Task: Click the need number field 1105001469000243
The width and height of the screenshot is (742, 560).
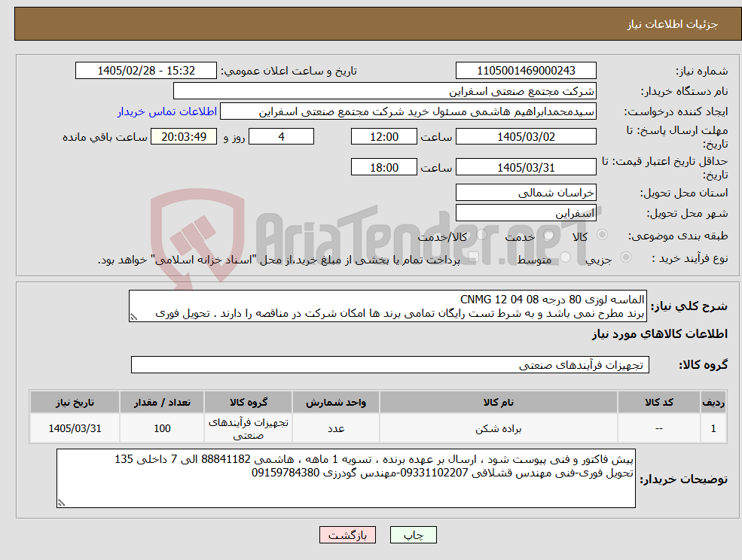Action: (x=526, y=71)
